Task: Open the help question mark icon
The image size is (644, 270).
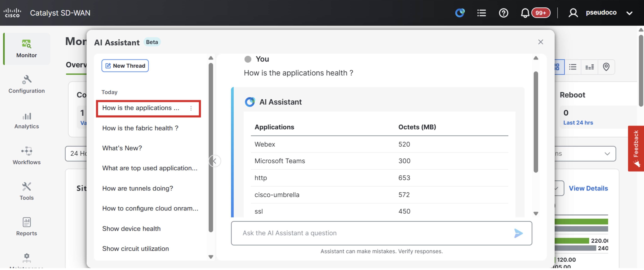Action: 503,13
